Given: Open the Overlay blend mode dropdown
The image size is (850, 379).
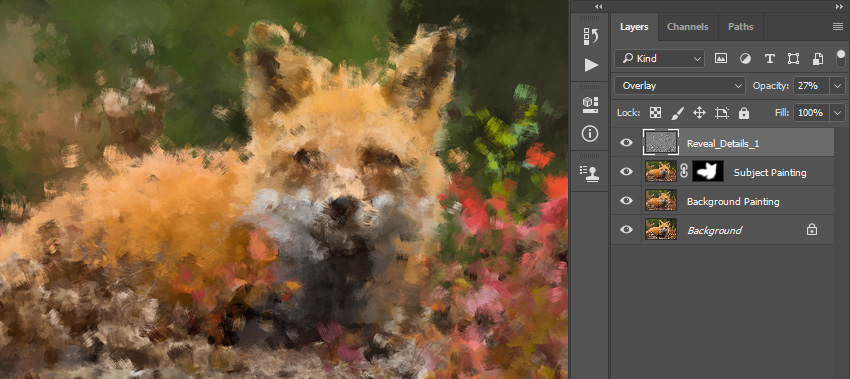Looking at the screenshot, I should tap(680, 86).
